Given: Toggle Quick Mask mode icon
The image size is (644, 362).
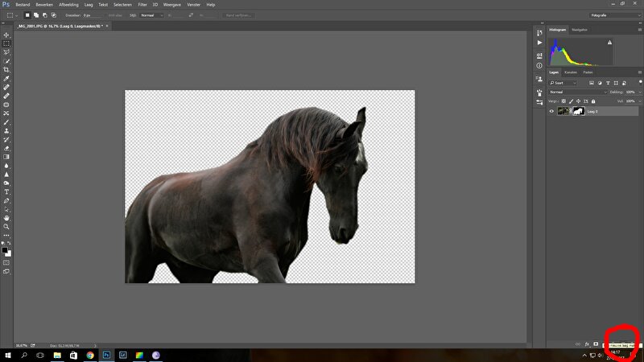Looking at the screenshot, I should click(6, 263).
